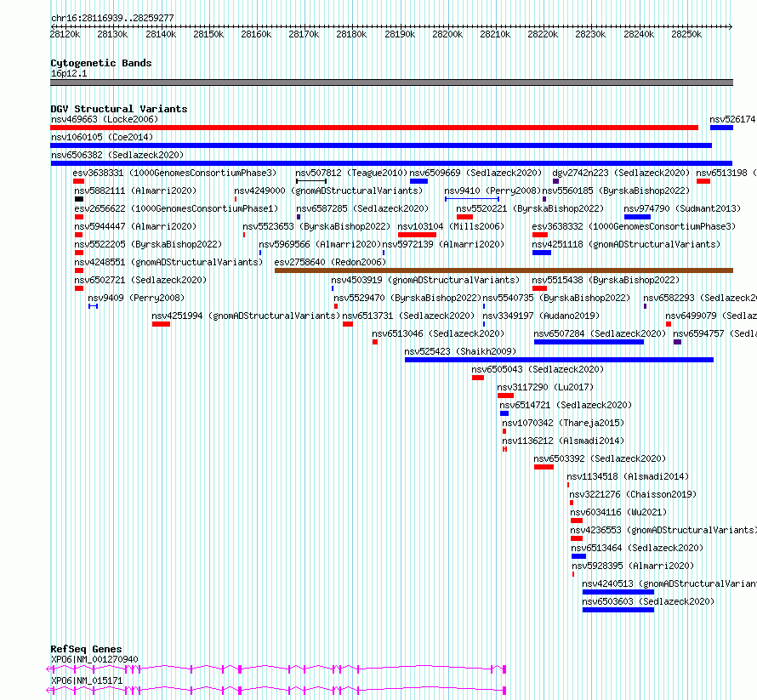The height and width of the screenshot is (700, 757).
Task: Click nsv6513464 (Sedlazeck2020) label
Action: [637, 548]
